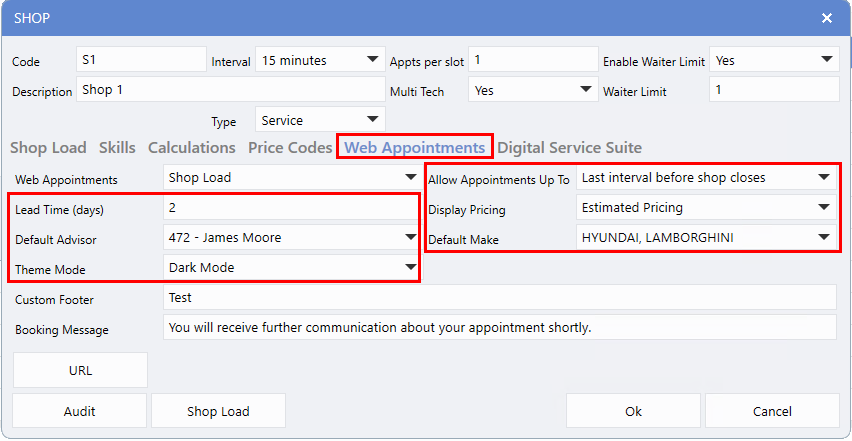Viewport: 852px width, 441px height.
Task: Expand the Default Advisor dropdown
Action: coord(292,238)
